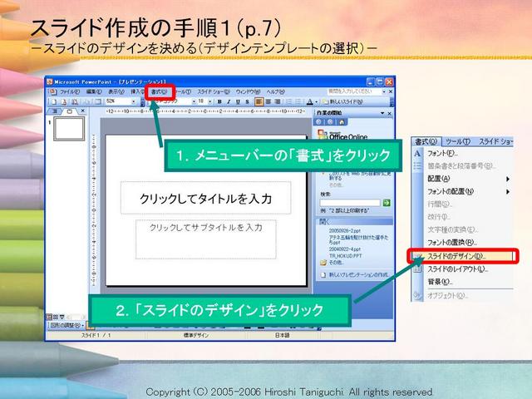Click the Office Online logo

(342, 135)
